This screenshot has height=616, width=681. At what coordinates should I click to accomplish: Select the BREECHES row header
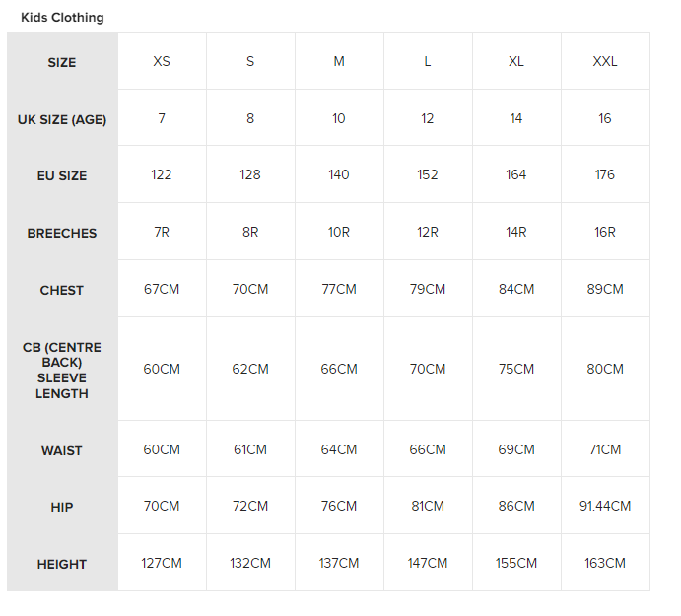(x=62, y=233)
